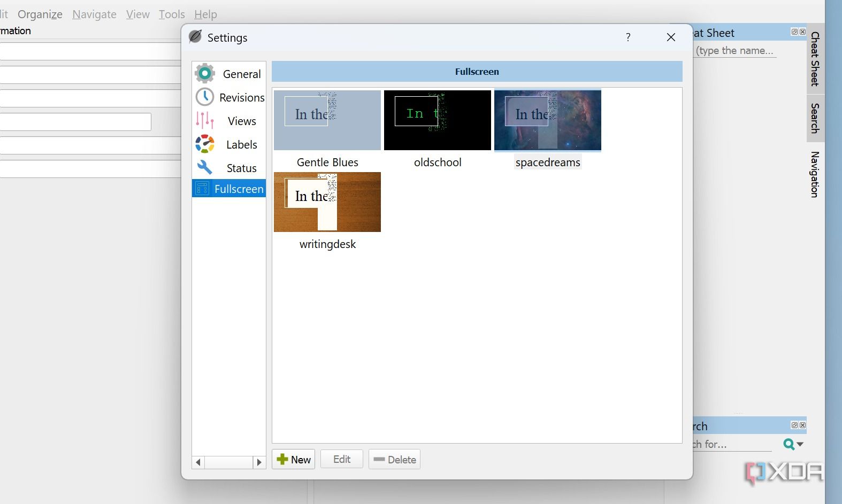Float the Cheat Sheet panel
Image resolution: width=842 pixels, height=504 pixels.
(x=794, y=32)
